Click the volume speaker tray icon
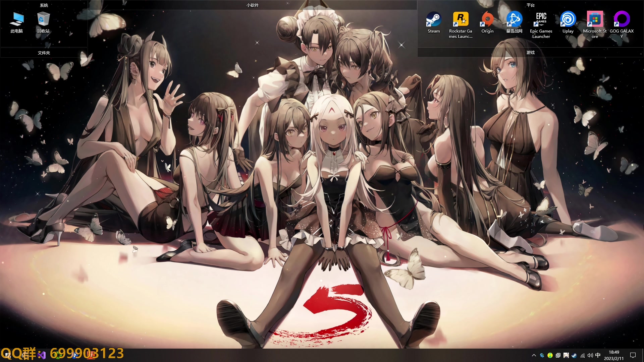The height and width of the screenshot is (362, 644). (x=590, y=355)
